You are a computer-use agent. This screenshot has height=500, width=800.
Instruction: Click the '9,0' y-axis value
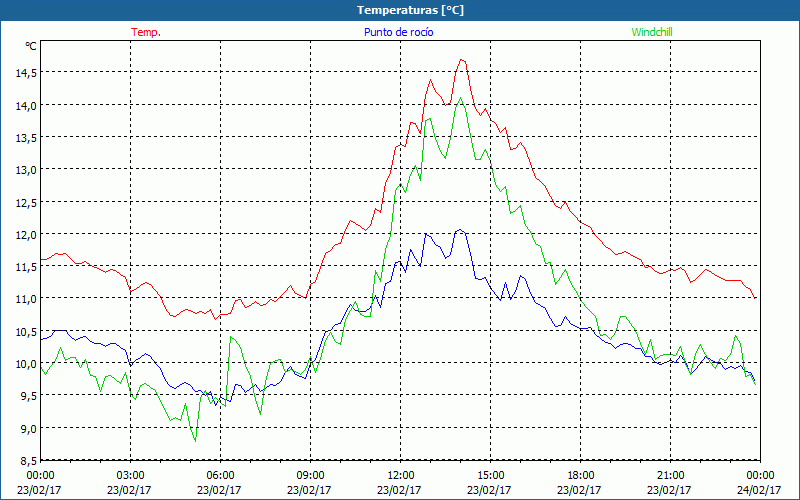point(29,429)
